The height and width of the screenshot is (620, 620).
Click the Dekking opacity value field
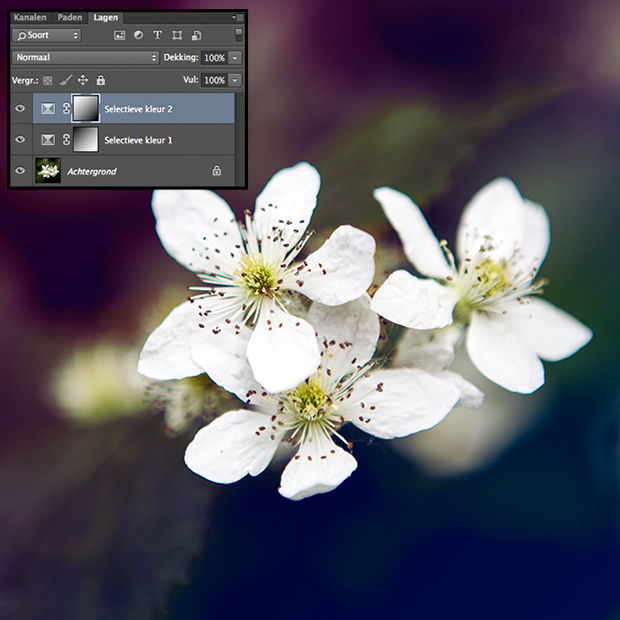(214, 58)
